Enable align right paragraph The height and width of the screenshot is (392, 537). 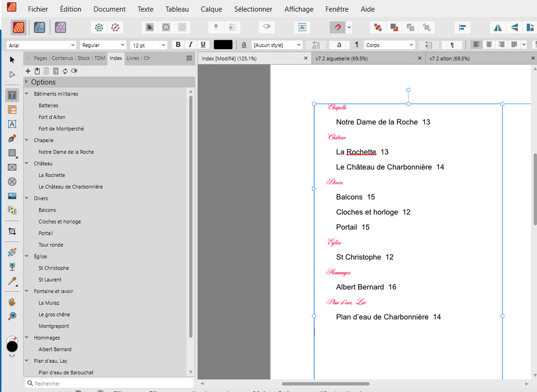click(502, 45)
